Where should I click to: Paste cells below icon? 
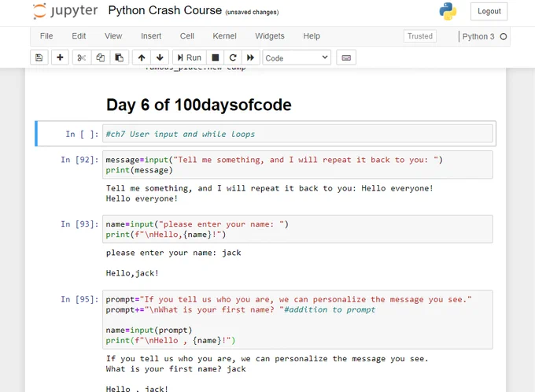pos(119,57)
